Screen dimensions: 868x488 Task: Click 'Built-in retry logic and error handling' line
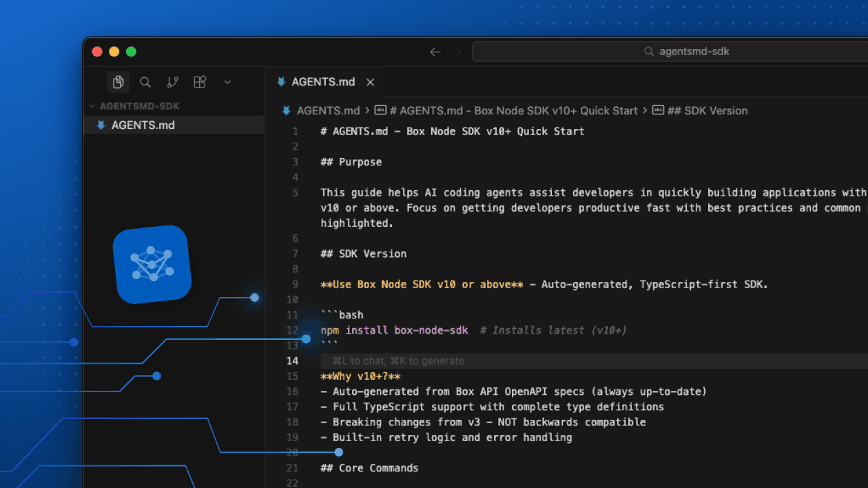(446, 437)
